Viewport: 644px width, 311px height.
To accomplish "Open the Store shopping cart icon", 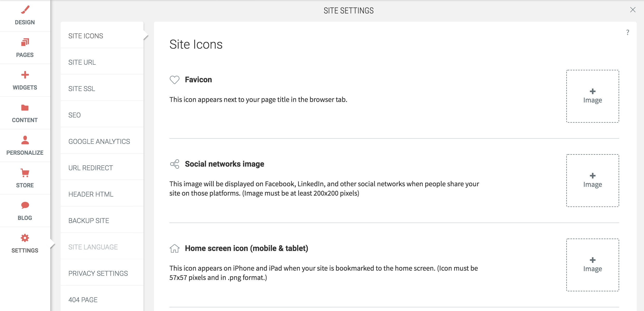I will tap(25, 173).
